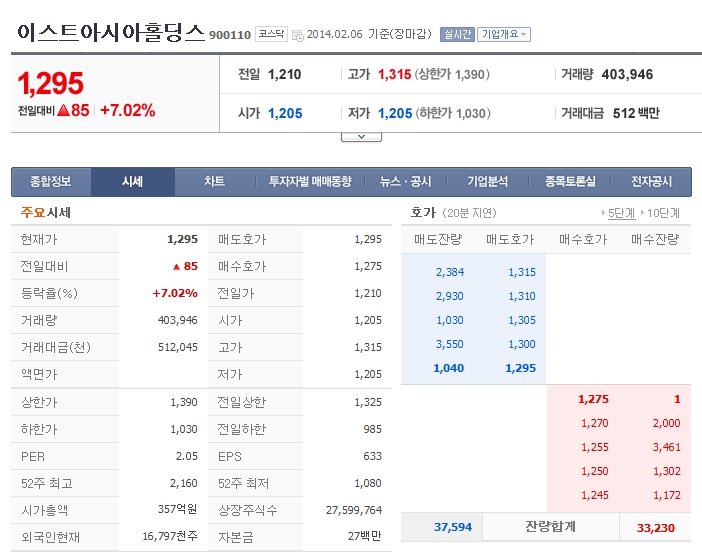Go to the 뉴스·공시 tab
Image resolution: width=702 pixels, height=555 pixels.
(x=406, y=182)
